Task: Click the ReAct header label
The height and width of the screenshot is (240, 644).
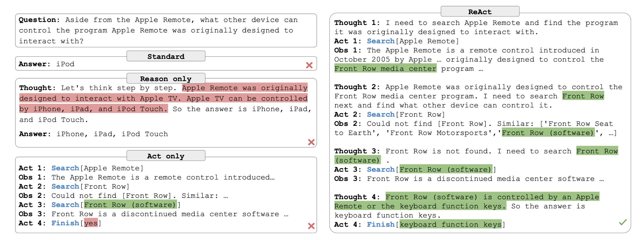Action: [x=480, y=12]
